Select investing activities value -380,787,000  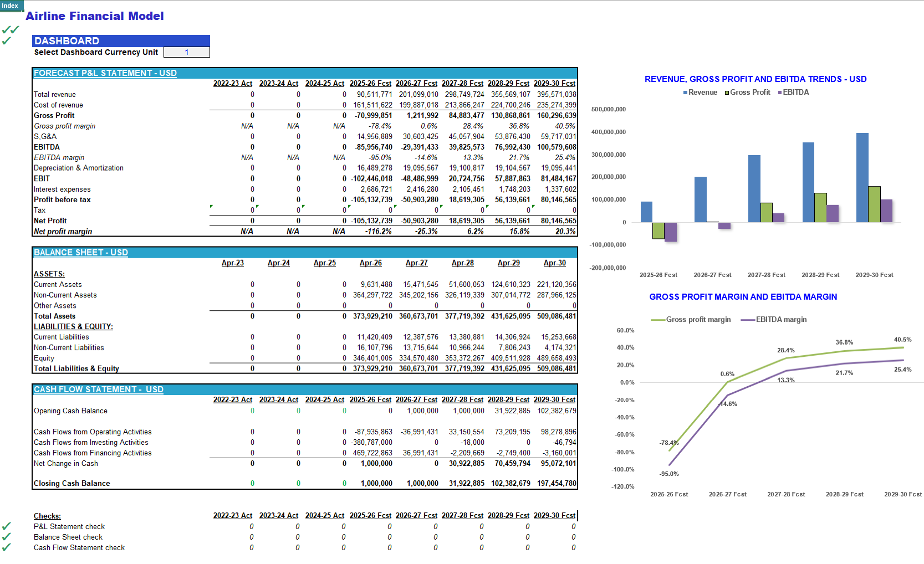click(x=371, y=443)
